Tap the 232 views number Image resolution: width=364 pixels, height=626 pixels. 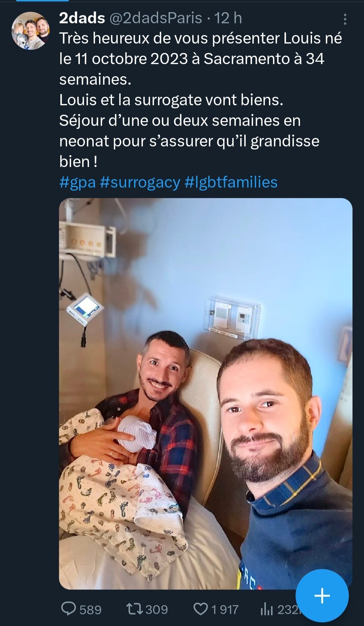pyautogui.click(x=287, y=609)
